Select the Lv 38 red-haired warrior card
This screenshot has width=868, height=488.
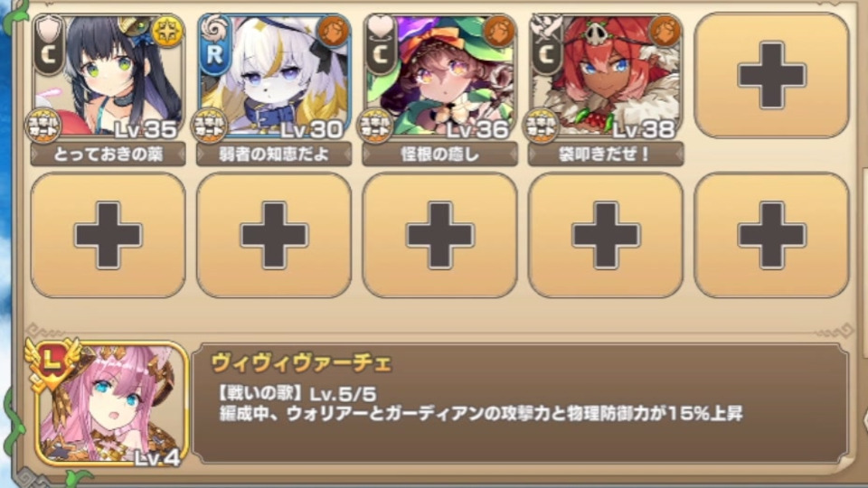[x=606, y=76]
